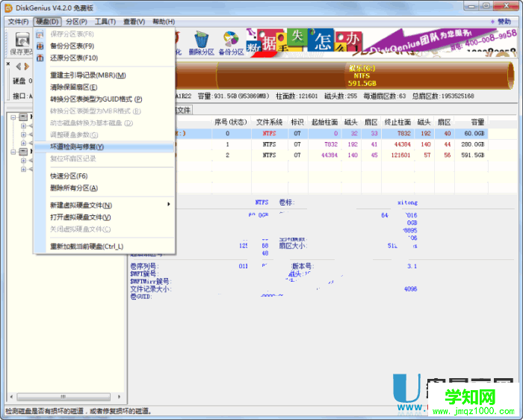This screenshot has width=523, height=420.
Task: Click the second disk drive icon in the tree
Action: click(x=23, y=152)
